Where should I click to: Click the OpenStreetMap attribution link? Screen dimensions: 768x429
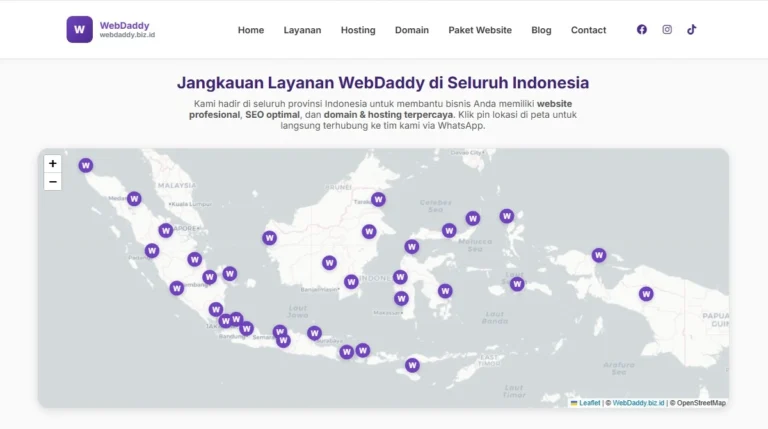(x=701, y=403)
